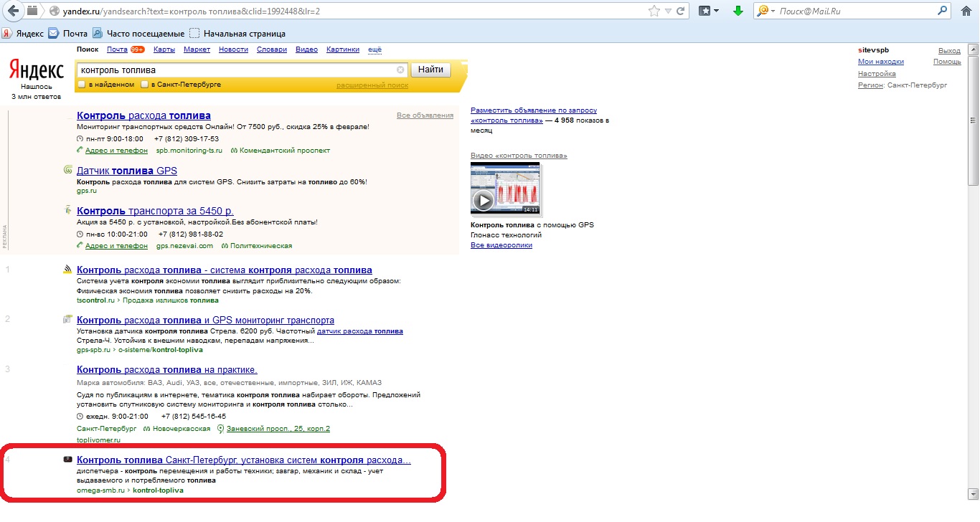
Task: Click the site identity globe icon
Action: click(55, 11)
